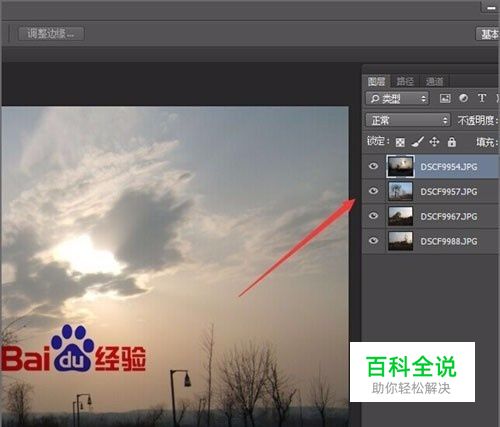Select the layer name DSCF9967.JPG
Screen dimensions: 500x427
tap(449, 216)
